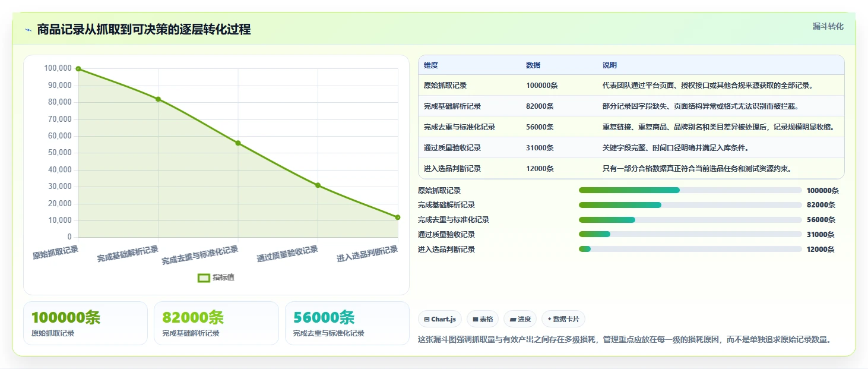The height and width of the screenshot is (369, 868).
Task: Select the 12000条 cell in the table
Action: point(540,169)
